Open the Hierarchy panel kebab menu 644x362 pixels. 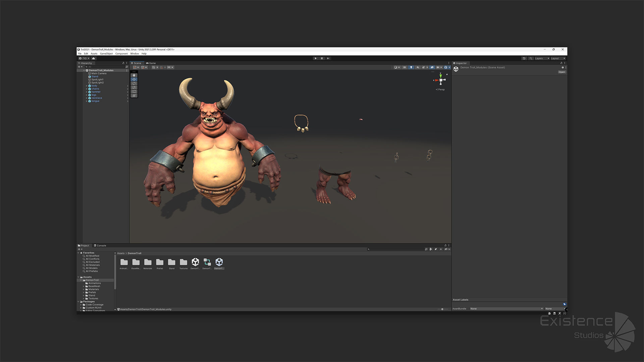[126, 63]
